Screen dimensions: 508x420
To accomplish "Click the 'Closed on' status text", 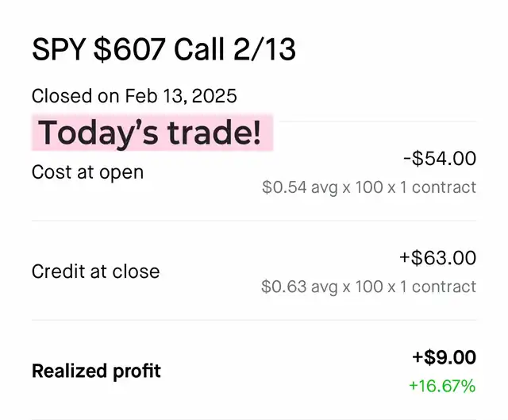I will (x=76, y=96).
